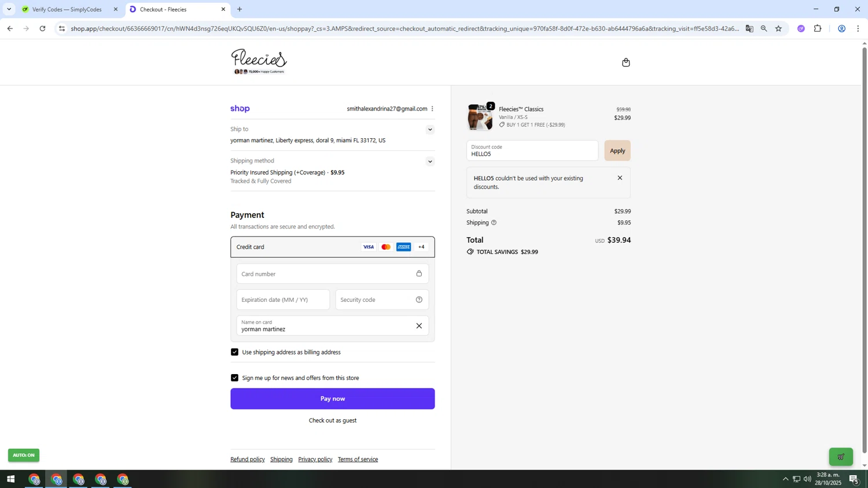
Task: View site information icon in address bar
Action: 62,28
